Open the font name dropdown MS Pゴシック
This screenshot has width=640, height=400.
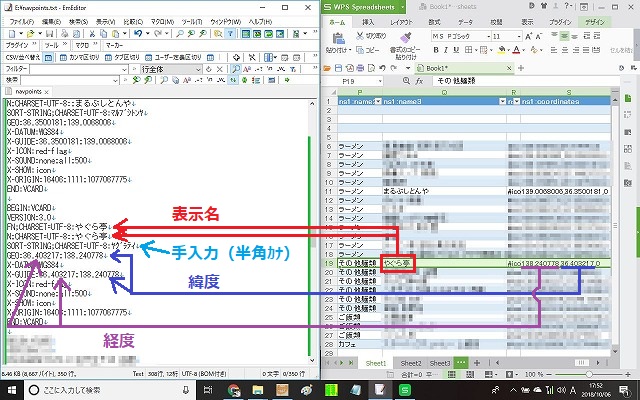tap(488, 36)
